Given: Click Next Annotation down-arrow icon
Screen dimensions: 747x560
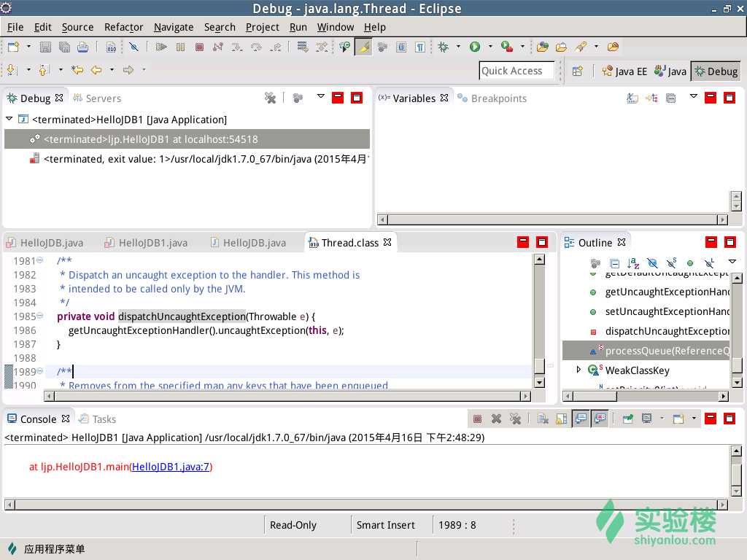Looking at the screenshot, I should click(x=12, y=70).
